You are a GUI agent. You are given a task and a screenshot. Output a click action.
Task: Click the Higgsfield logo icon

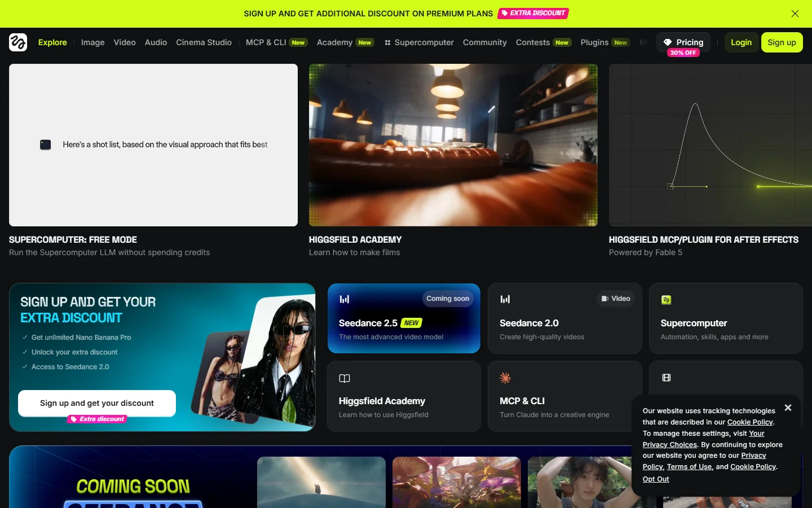point(18,42)
